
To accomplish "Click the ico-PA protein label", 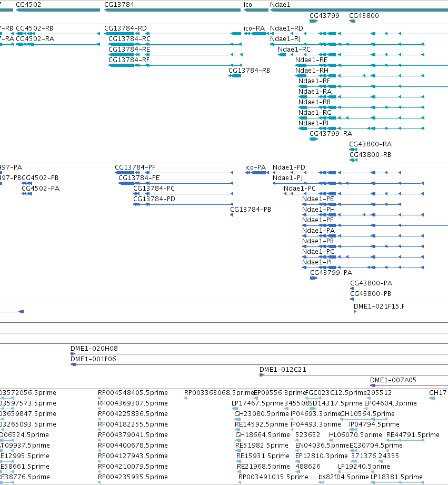I will 255,167.
